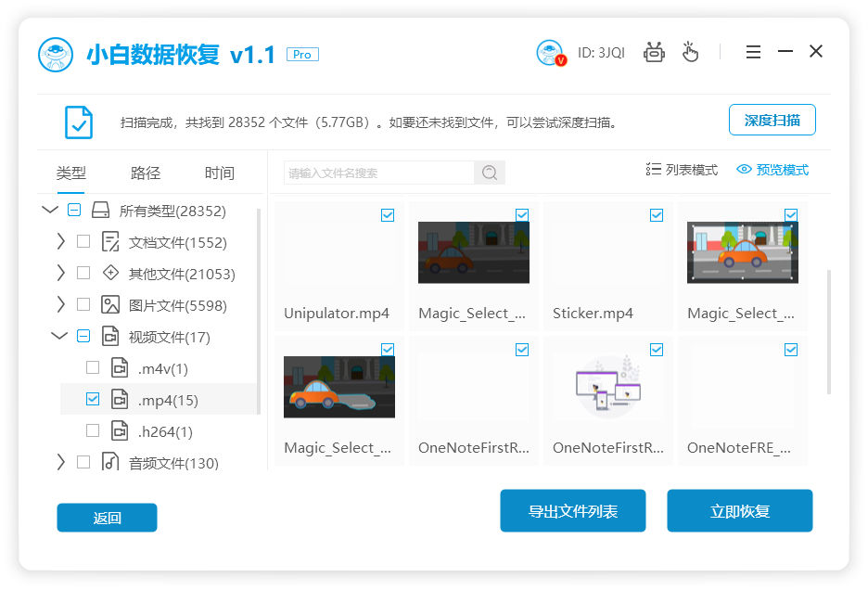Click the .mp4 file type icon
Viewport: 868px width, 590px height.
[120, 400]
